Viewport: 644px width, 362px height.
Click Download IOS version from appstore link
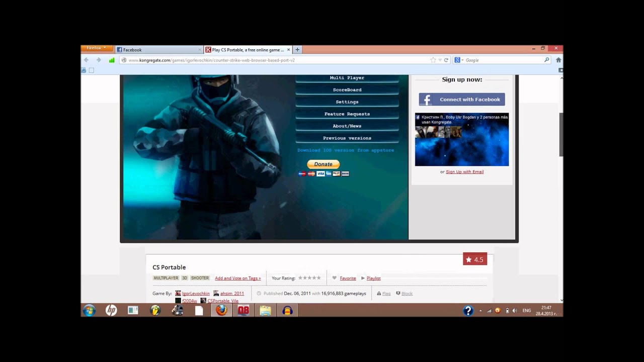[x=346, y=150]
